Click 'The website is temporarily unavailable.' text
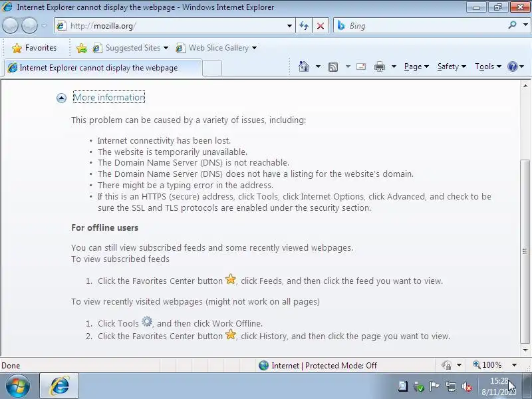Screen dimensions: 532x399 click(x=172, y=152)
